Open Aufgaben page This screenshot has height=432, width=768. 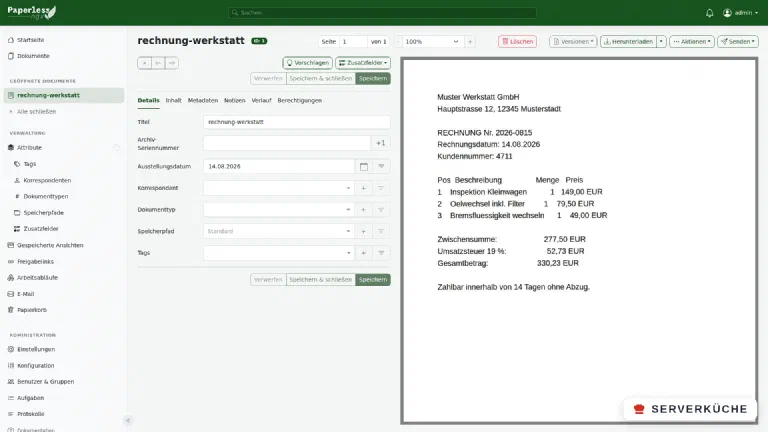[x=30, y=398]
